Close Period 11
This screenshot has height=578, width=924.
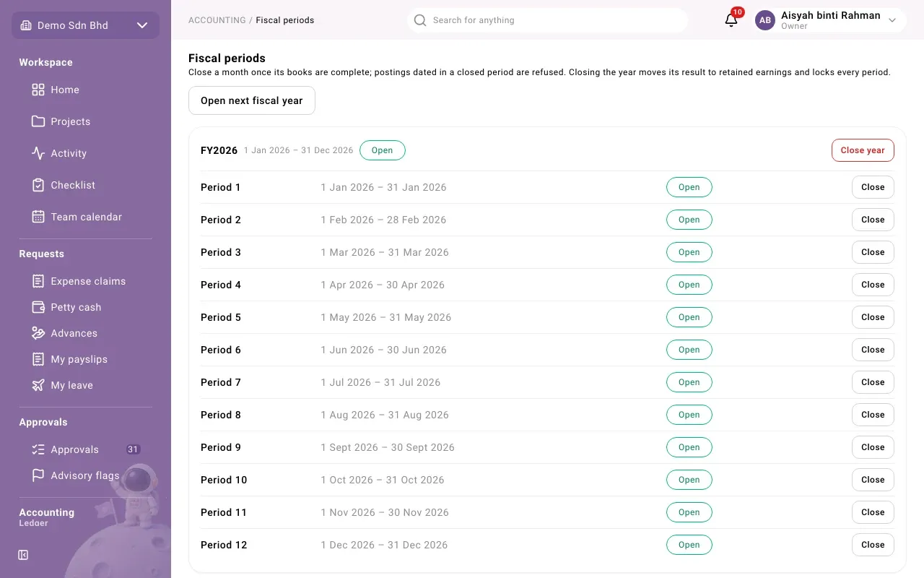point(873,512)
